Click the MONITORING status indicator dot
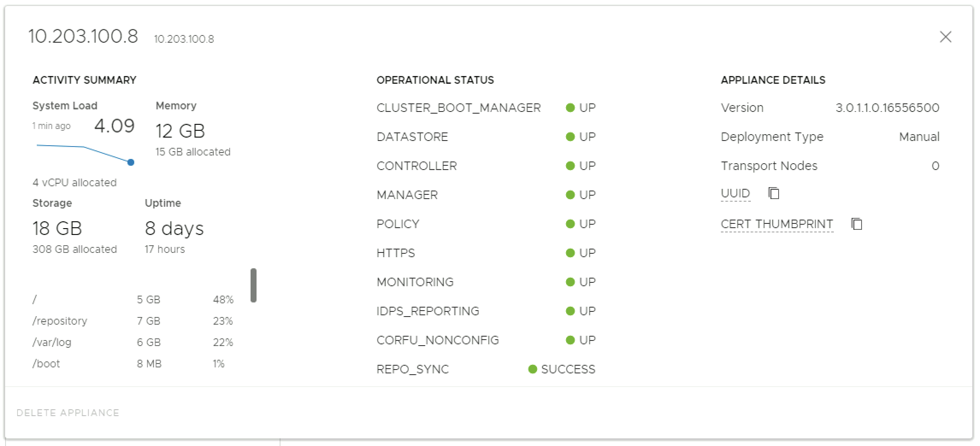This screenshot has height=446, width=980. (x=570, y=282)
